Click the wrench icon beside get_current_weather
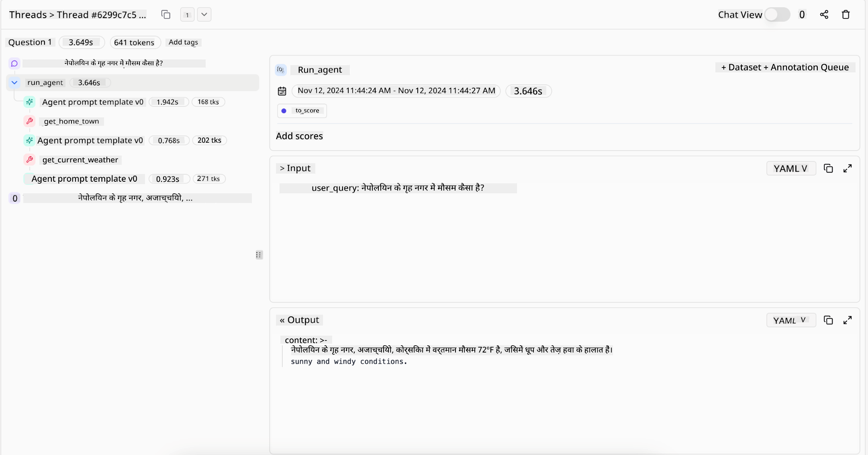The image size is (868, 455). 29,160
